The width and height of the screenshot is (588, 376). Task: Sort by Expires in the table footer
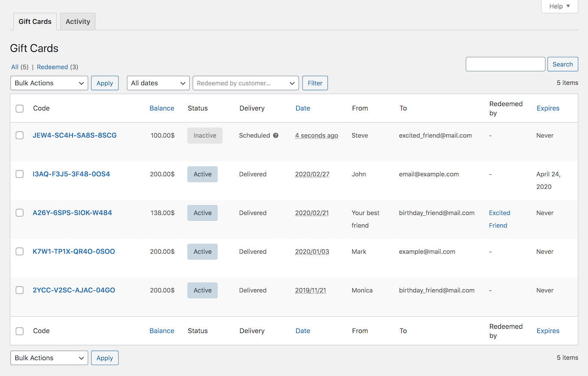click(548, 331)
